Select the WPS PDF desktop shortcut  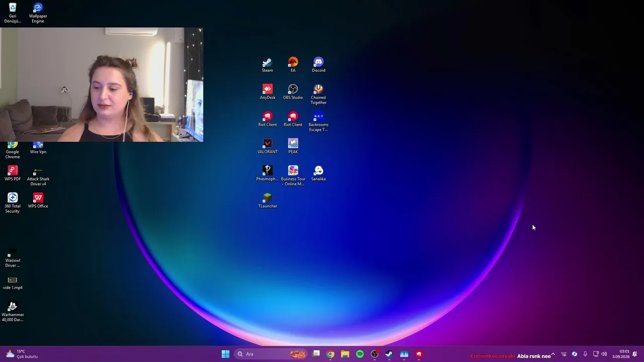[13, 174]
